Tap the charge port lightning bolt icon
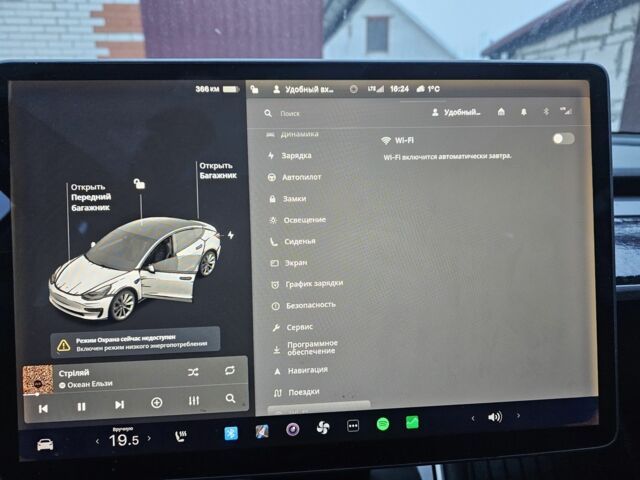 [x=231, y=235]
